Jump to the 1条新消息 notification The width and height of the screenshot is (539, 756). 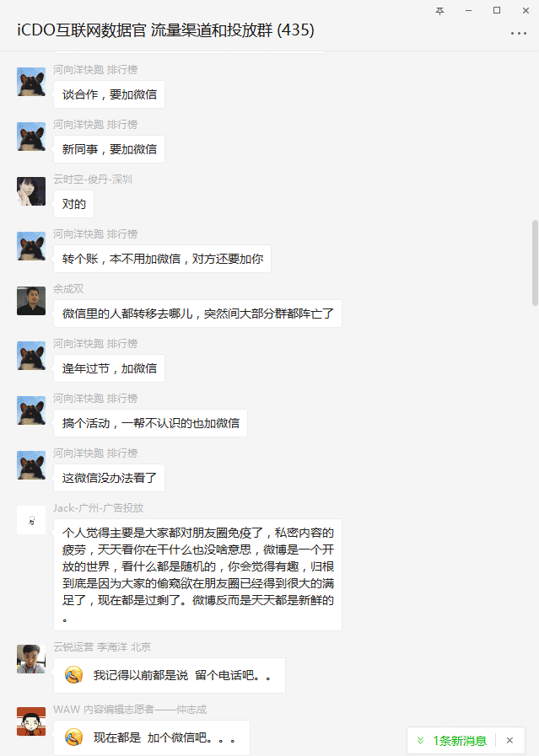coord(460,741)
